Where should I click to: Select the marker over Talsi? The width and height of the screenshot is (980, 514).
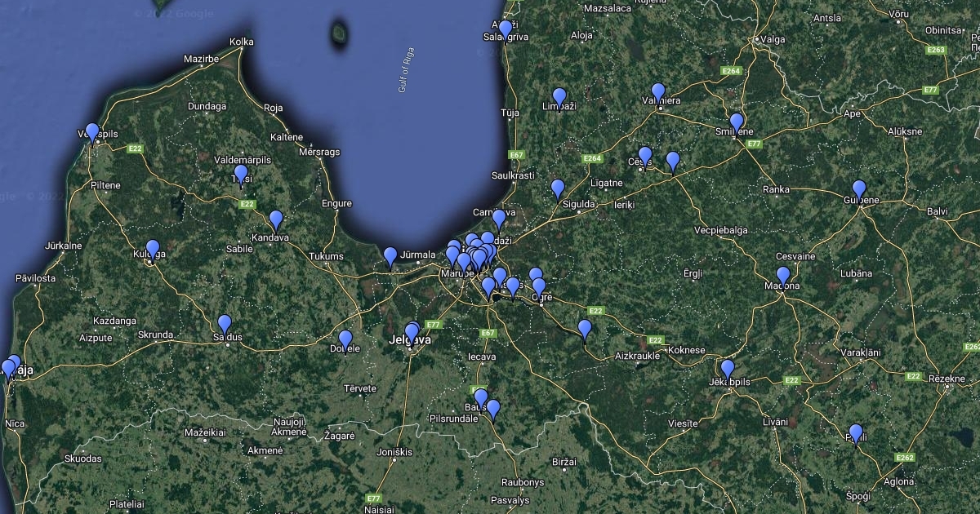(241, 174)
